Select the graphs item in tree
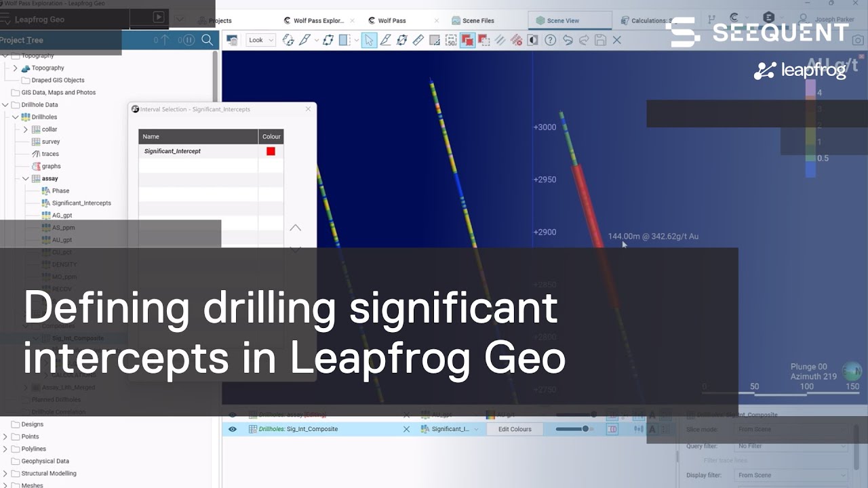This screenshot has width=868, height=488. pyautogui.click(x=52, y=166)
